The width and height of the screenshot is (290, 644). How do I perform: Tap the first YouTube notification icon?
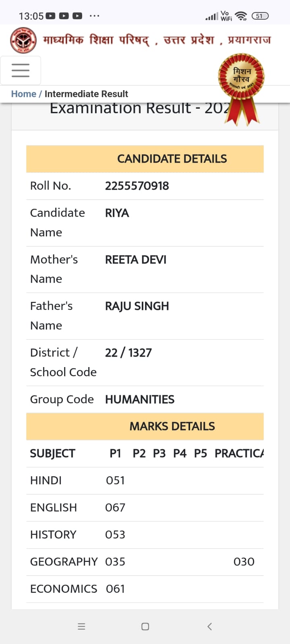pos(50,16)
